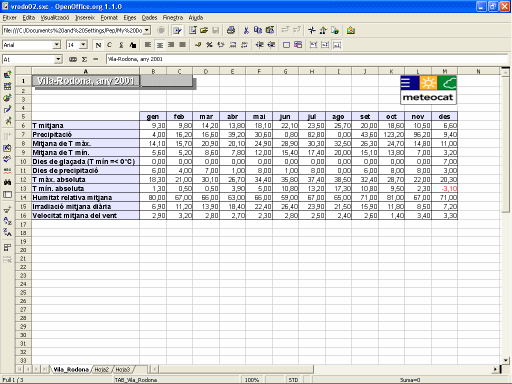Click the meteocat logo image
This screenshot has width=512, height=384.
pyautogui.click(x=428, y=90)
